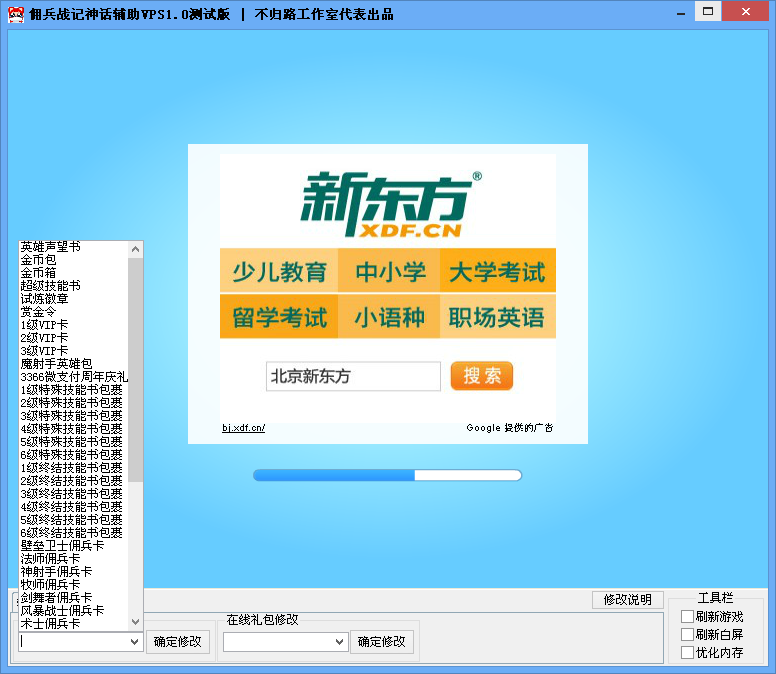Open 留学考试 category in ad
The image size is (776, 674).
click(279, 317)
